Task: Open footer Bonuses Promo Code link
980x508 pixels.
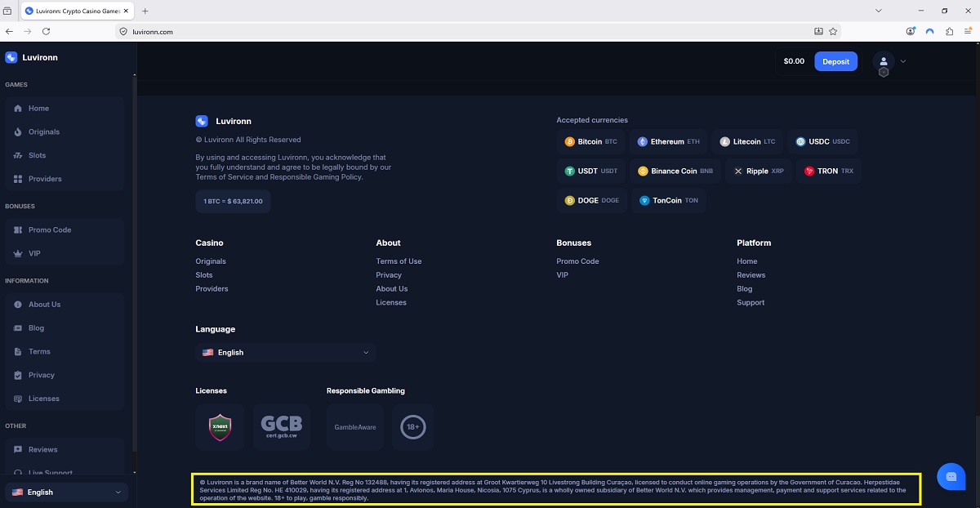Action: (578, 261)
